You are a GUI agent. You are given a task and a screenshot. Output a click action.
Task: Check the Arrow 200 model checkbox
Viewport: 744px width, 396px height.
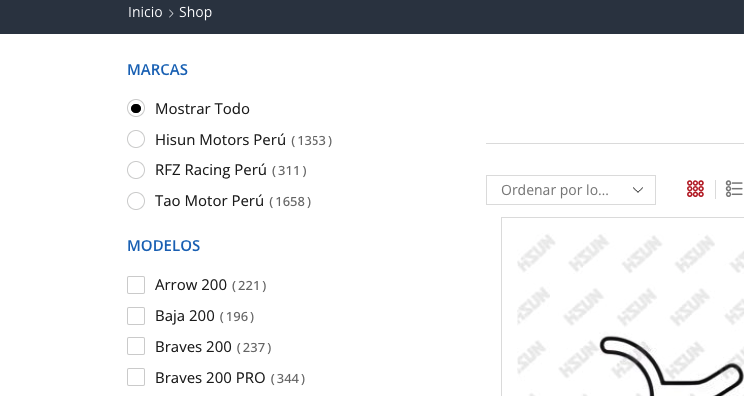pos(136,285)
